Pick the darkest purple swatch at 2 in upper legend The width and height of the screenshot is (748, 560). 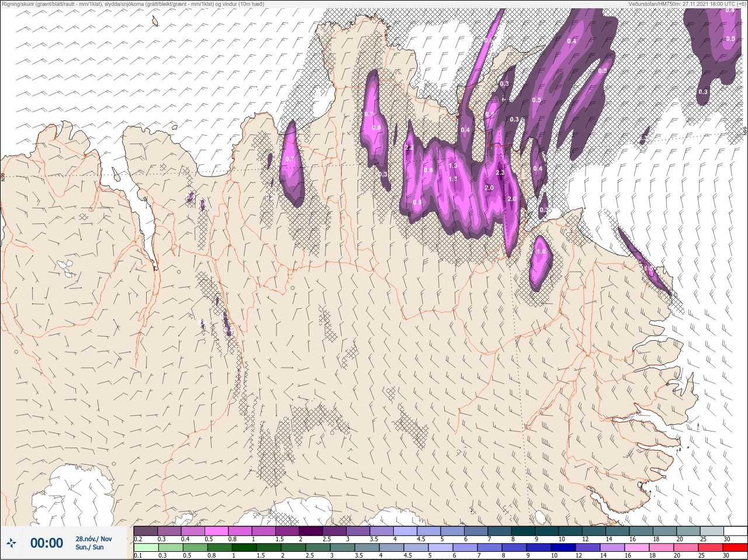[311, 531]
